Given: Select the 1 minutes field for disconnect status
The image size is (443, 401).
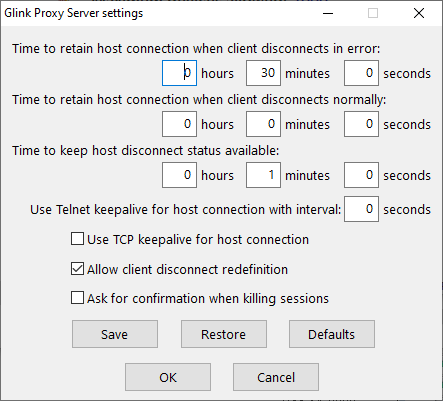Looking at the screenshot, I should click(x=263, y=175).
